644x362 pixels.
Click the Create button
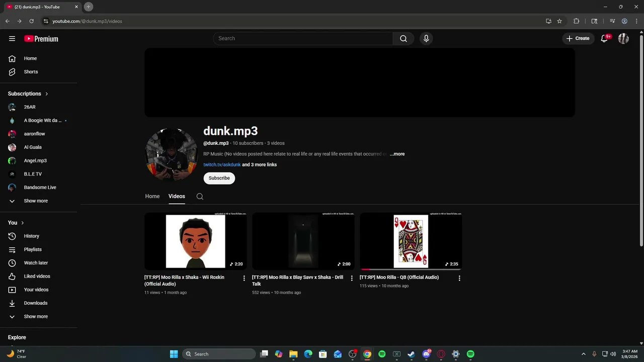point(578,39)
